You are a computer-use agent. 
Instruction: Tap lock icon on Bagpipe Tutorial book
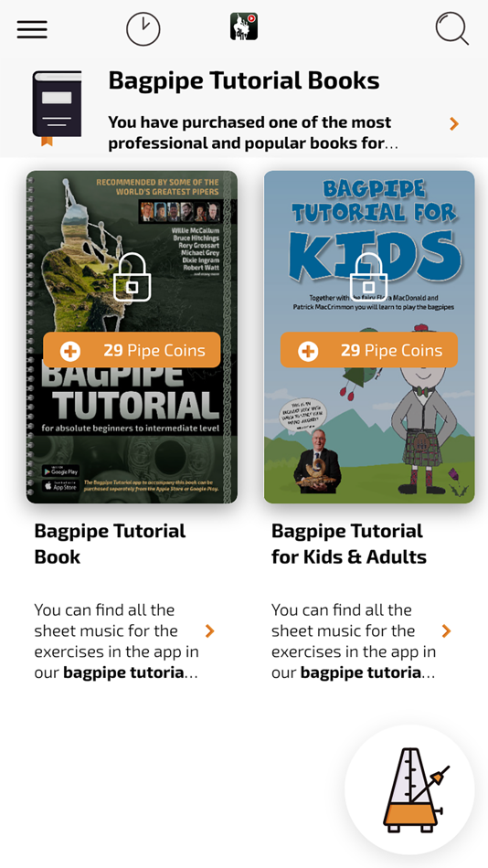(x=132, y=278)
